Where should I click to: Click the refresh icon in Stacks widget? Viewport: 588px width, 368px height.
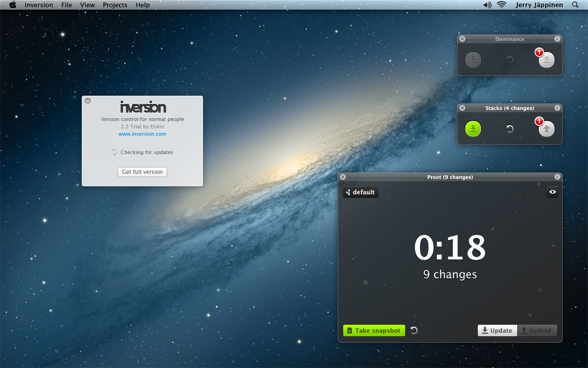[510, 129]
